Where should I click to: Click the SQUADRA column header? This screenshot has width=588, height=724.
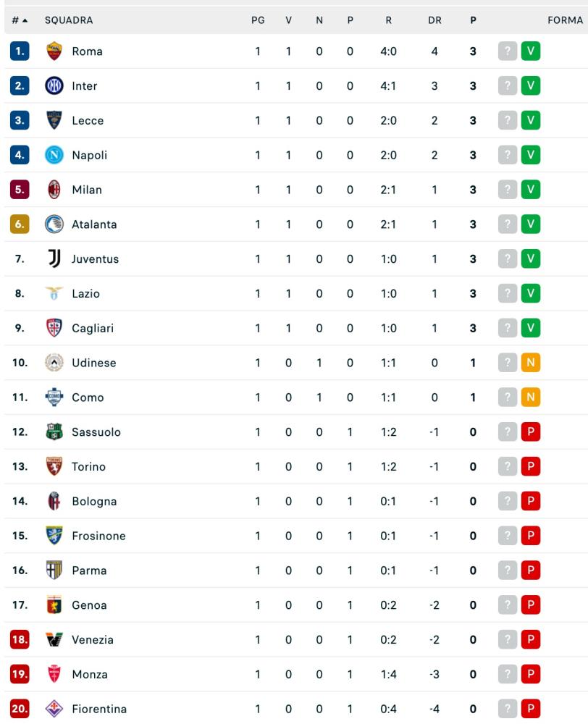coord(69,20)
